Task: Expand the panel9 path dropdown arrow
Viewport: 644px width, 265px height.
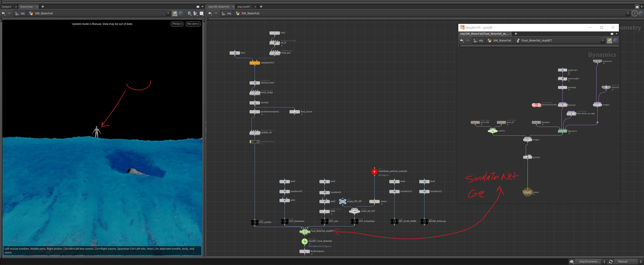Action: click(x=603, y=40)
